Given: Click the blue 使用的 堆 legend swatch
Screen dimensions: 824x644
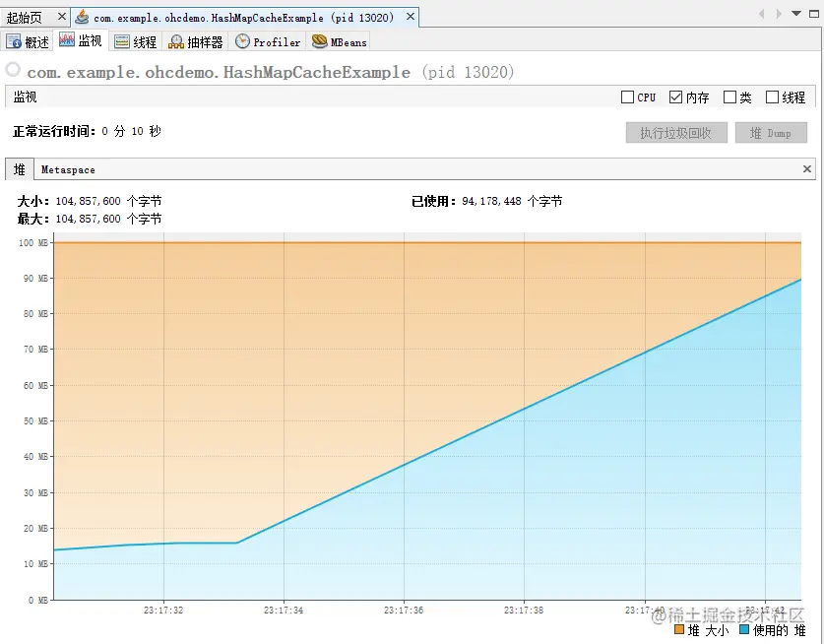Looking at the screenshot, I should click(744, 629).
